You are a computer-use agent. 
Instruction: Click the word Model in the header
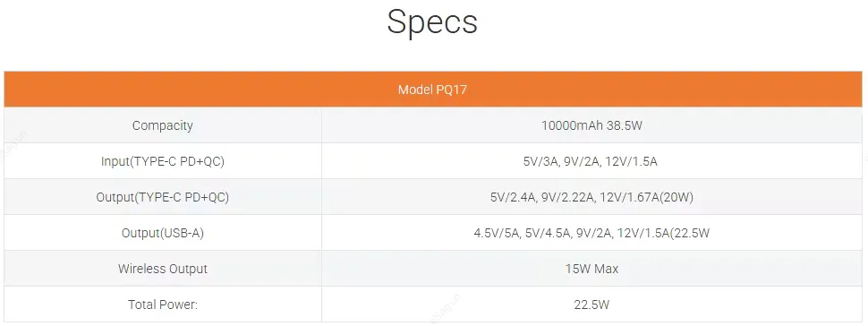click(x=414, y=90)
